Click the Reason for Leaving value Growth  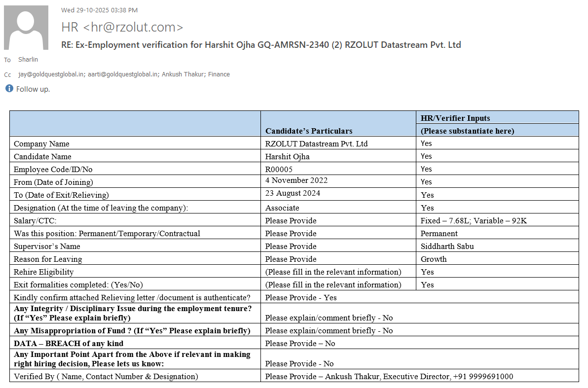pos(434,259)
